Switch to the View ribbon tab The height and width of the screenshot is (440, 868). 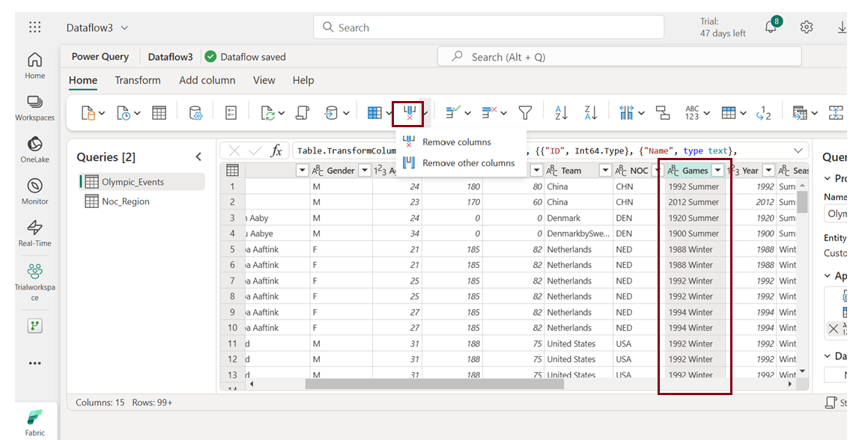point(264,80)
